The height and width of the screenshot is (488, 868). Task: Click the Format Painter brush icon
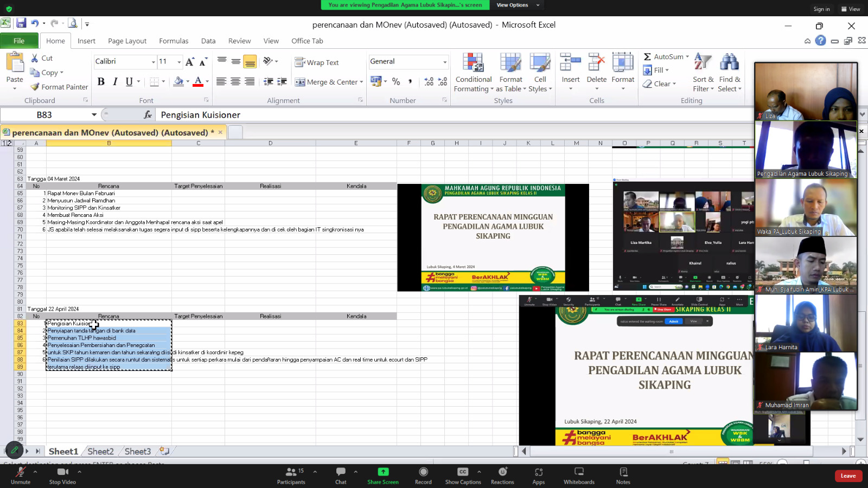click(35, 87)
